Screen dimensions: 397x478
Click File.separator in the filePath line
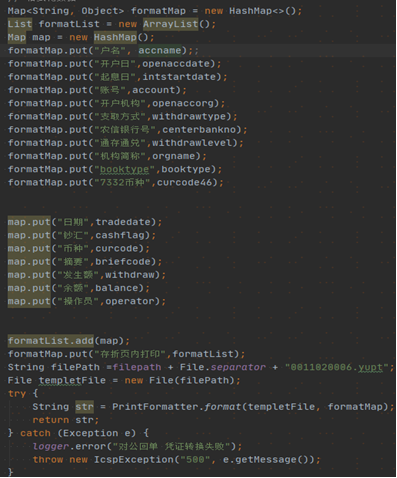pos(223,367)
